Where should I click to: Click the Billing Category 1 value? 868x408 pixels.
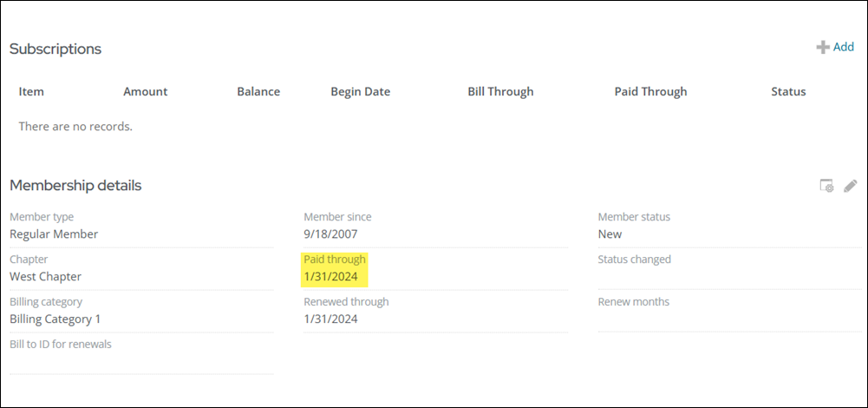[55, 319]
